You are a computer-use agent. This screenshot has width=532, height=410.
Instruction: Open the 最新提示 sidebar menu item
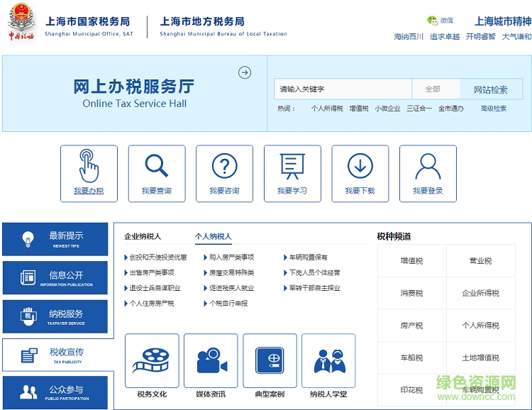[55, 239]
